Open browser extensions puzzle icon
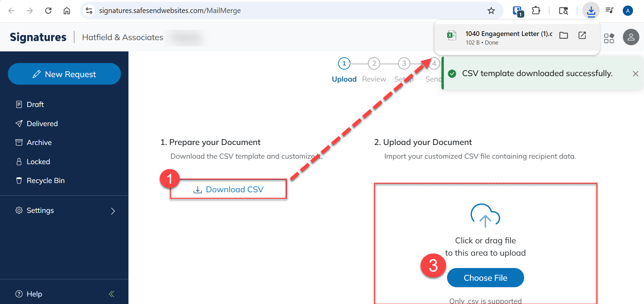 pos(536,11)
